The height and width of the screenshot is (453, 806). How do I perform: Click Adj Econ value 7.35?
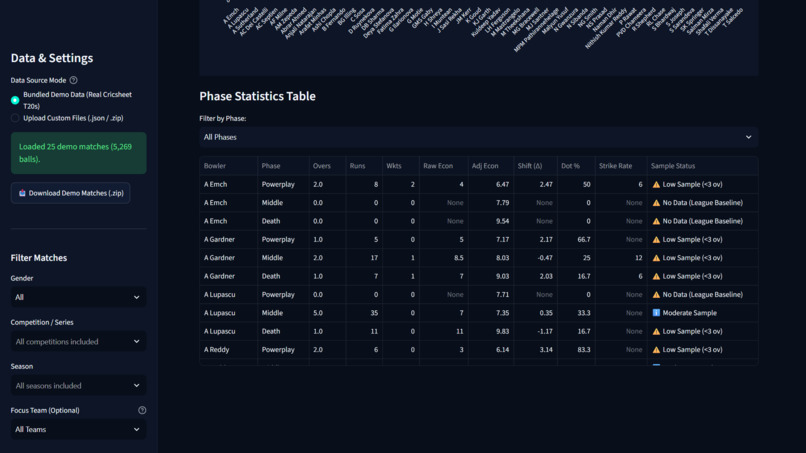click(x=502, y=313)
